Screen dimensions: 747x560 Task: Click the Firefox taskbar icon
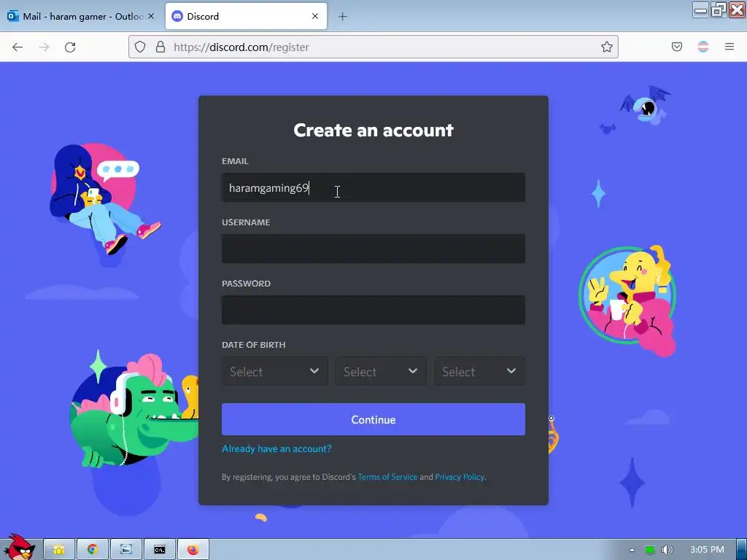click(193, 550)
